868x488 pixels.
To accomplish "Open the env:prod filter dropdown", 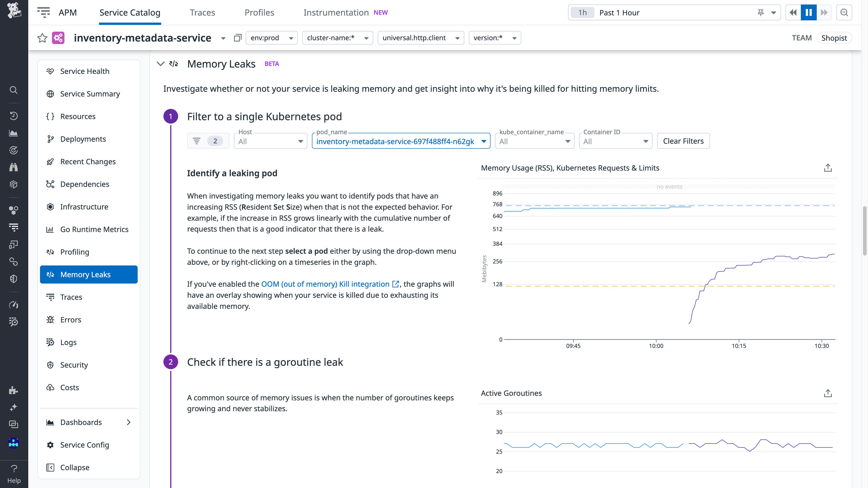I will (x=271, y=38).
